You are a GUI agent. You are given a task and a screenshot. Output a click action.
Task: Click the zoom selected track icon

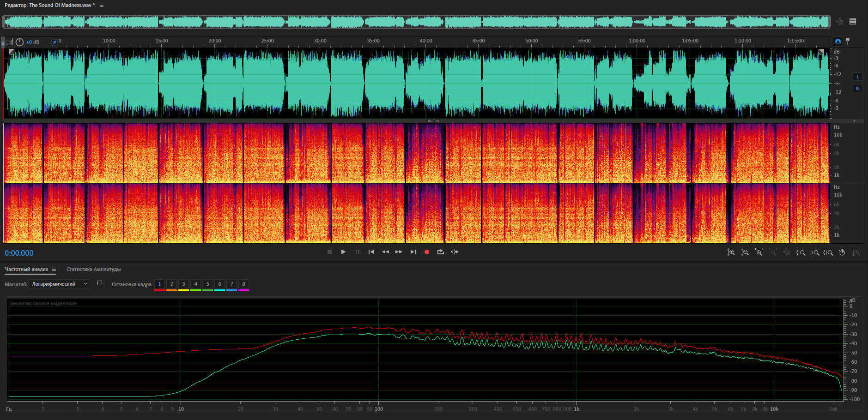(x=856, y=252)
